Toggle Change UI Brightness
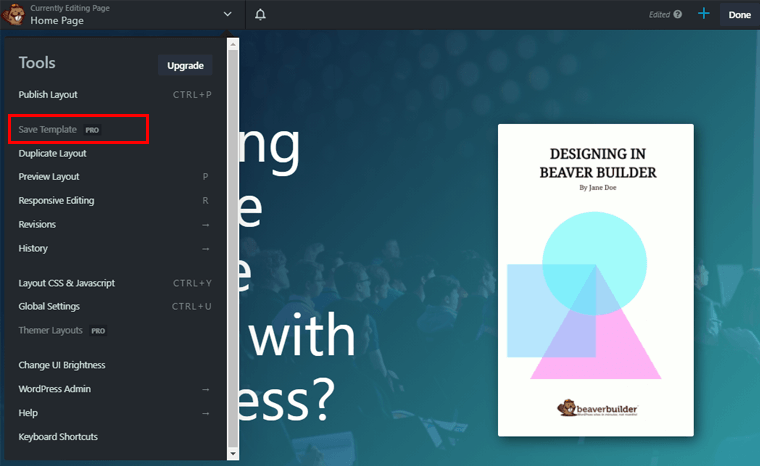 click(x=62, y=365)
